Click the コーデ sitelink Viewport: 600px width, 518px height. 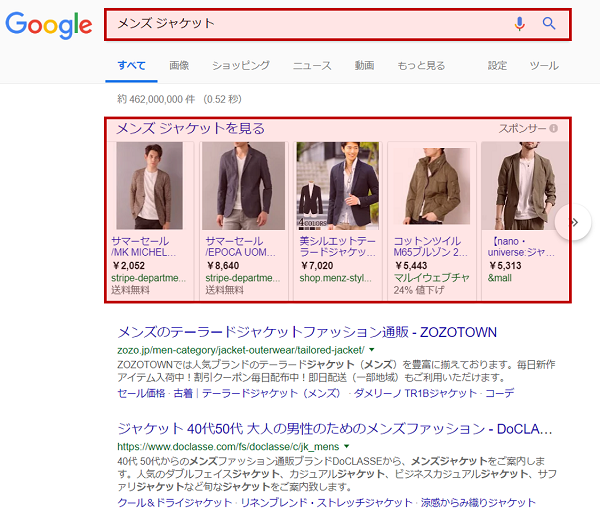(500, 393)
